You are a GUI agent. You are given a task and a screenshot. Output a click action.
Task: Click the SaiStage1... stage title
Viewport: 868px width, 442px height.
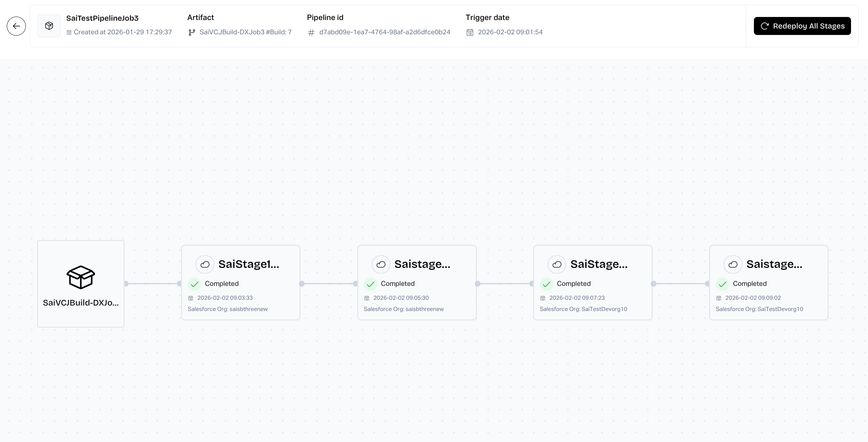(x=249, y=264)
